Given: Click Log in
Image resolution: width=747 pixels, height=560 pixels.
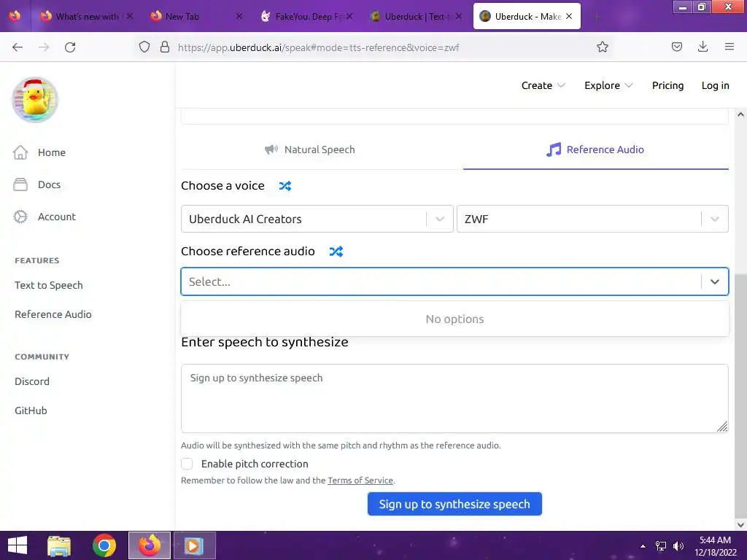Looking at the screenshot, I should point(715,86).
